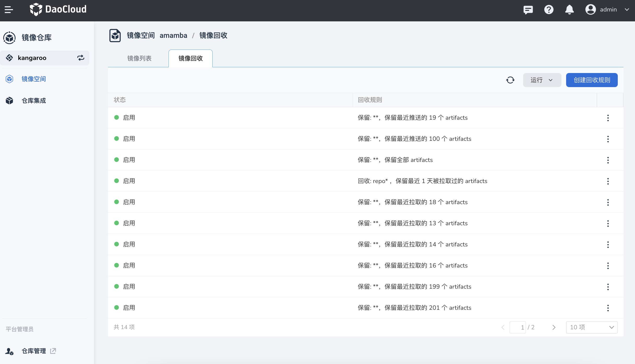635x364 pixels.
Task: Click the external link icon beside 仓库管理
Action: tap(53, 351)
